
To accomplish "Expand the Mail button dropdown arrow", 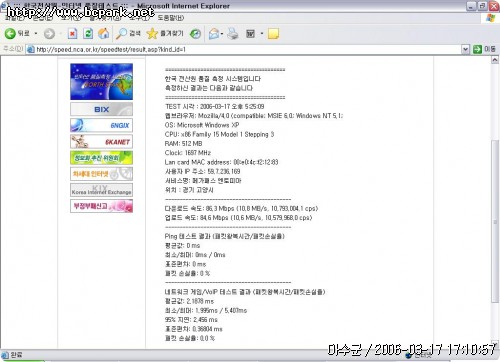I will (222, 33).
